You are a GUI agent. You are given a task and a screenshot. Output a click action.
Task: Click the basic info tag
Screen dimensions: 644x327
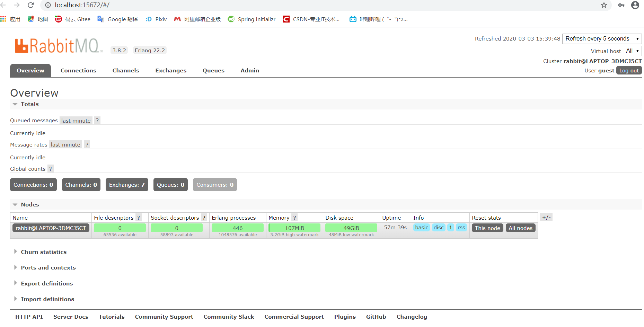point(422,228)
